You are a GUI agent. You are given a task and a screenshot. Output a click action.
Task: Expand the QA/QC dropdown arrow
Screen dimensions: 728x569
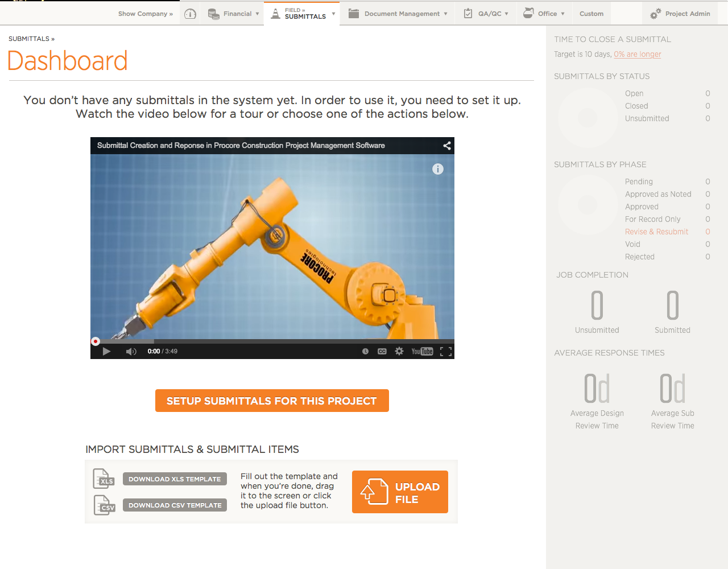506,14
